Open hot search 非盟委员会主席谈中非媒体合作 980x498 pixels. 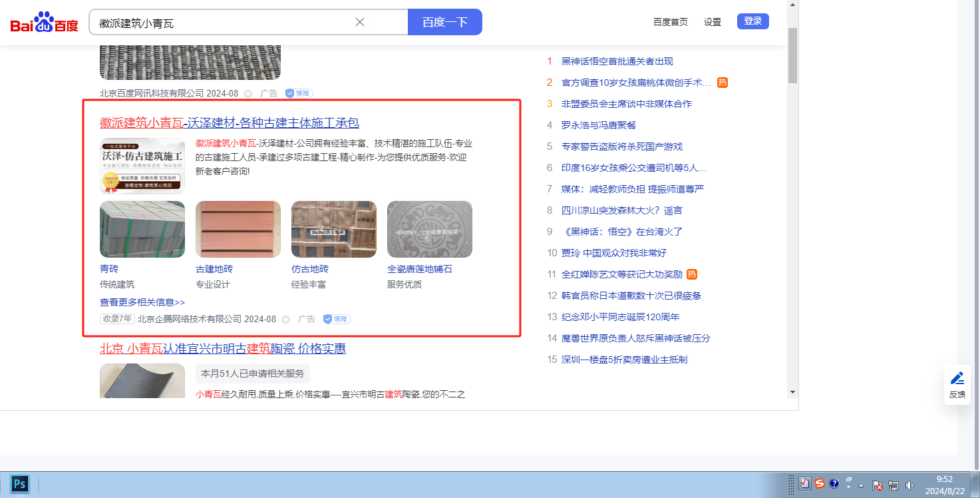pyautogui.click(x=627, y=104)
